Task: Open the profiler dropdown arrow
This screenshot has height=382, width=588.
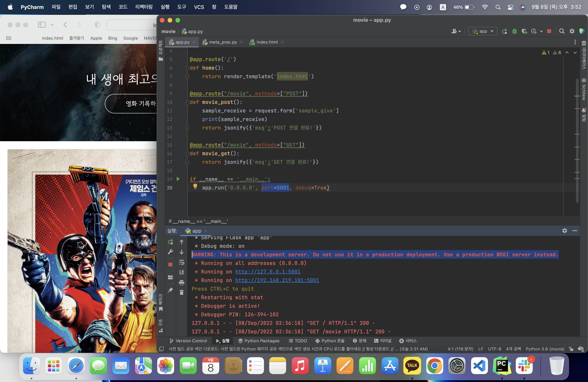Action: point(541,31)
